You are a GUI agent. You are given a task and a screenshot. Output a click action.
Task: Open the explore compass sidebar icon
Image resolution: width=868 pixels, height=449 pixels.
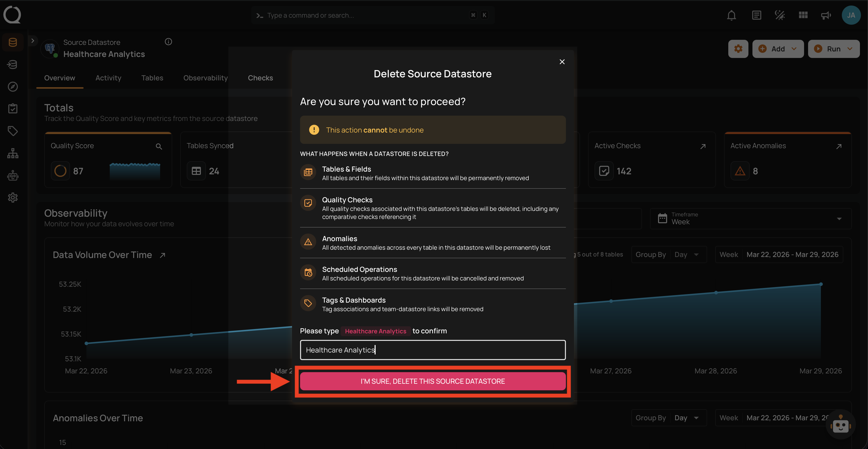pos(13,87)
